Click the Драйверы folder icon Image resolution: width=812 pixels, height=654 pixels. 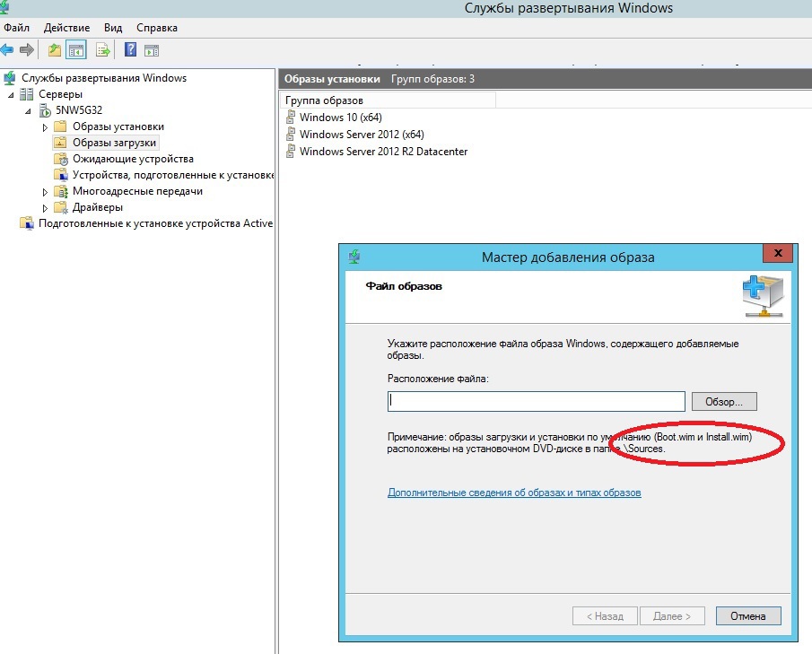(61, 207)
